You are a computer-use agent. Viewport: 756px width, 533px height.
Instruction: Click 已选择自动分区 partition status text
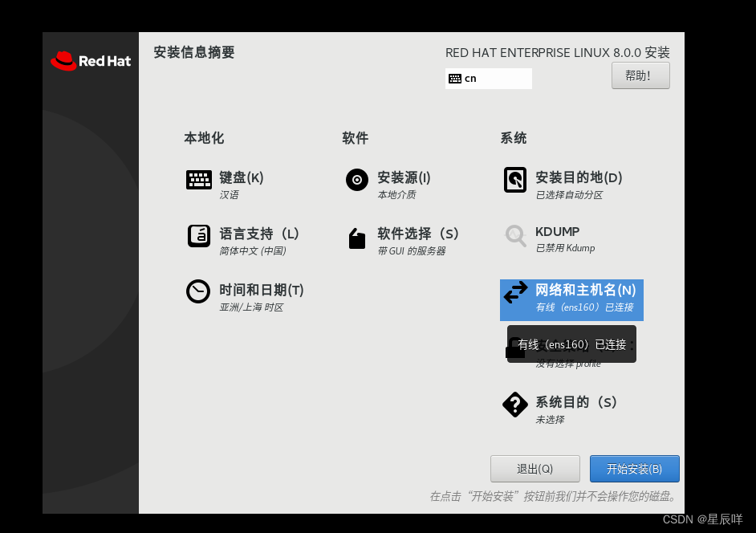(570, 195)
